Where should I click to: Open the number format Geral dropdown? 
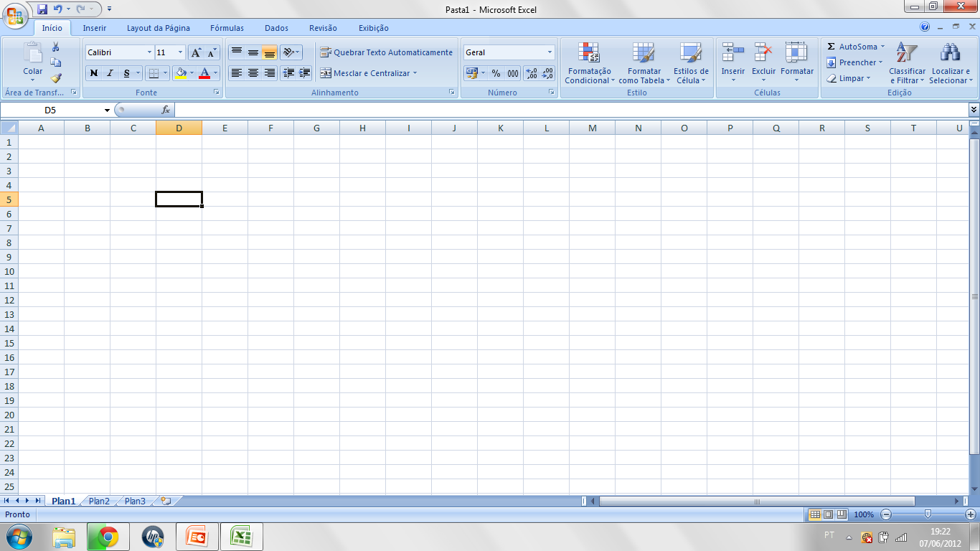(x=550, y=52)
